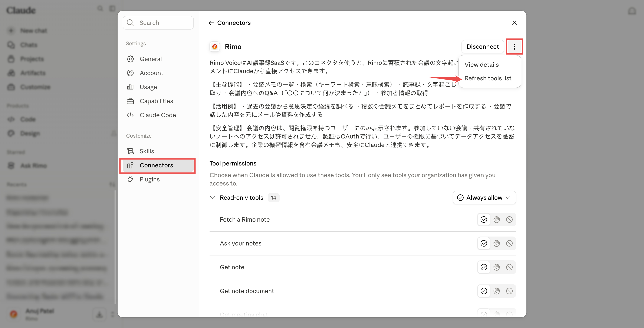The height and width of the screenshot is (328, 644).
Task: Click the back arrow next to Connectors
Action: [211, 23]
